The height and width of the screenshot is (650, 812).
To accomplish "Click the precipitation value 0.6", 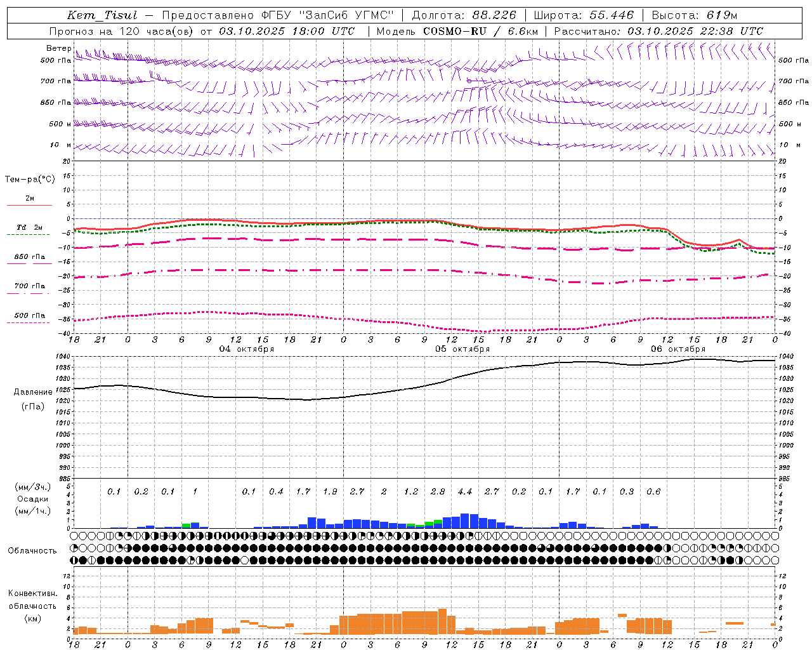I will (x=653, y=491).
